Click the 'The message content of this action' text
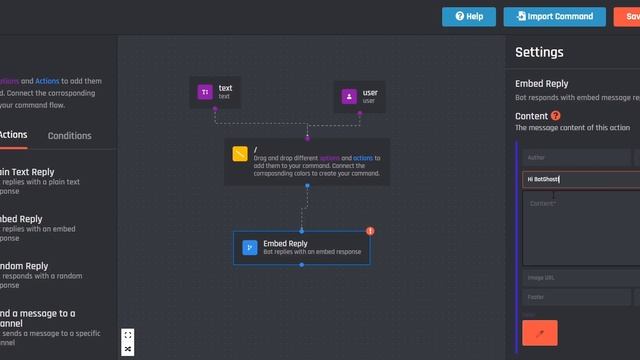 click(572, 128)
